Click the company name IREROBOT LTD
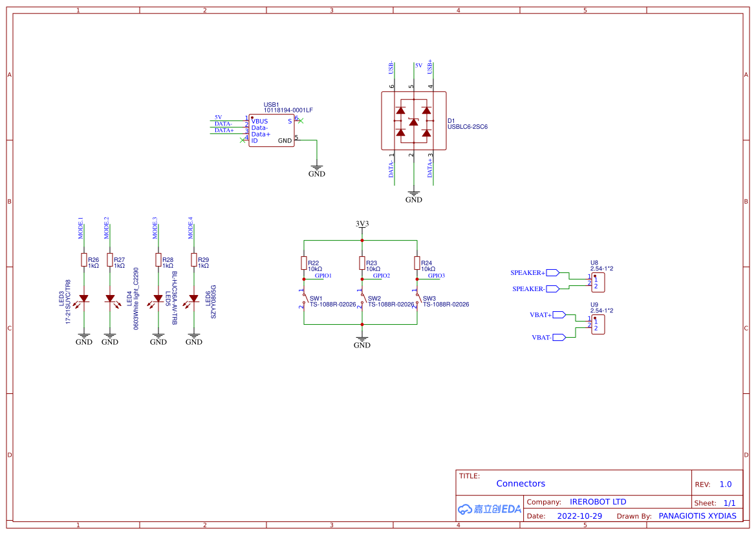 pos(598,501)
